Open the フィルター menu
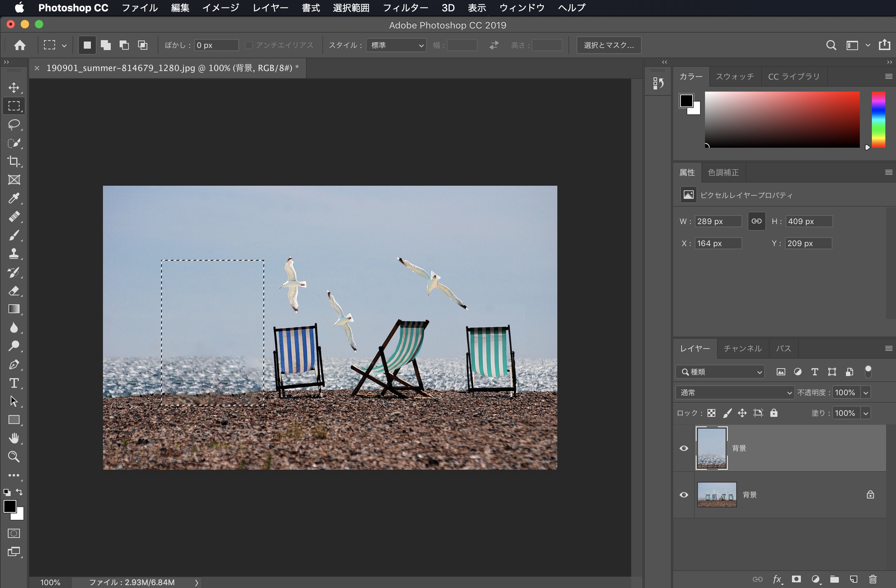Screen dimensions: 896x588 point(405,7)
